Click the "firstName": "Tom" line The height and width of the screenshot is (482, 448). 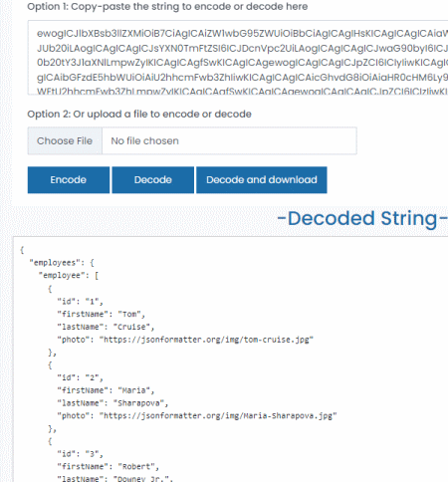(x=101, y=314)
